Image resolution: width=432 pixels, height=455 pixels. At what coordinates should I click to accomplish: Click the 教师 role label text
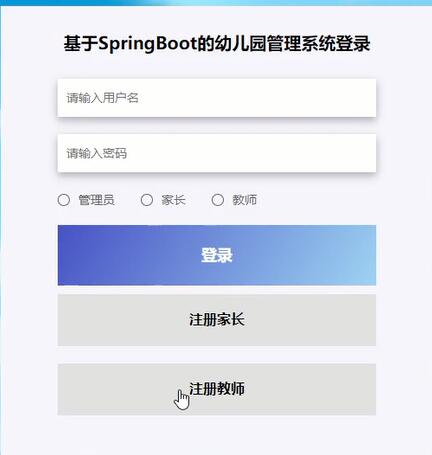tap(244, 200)
